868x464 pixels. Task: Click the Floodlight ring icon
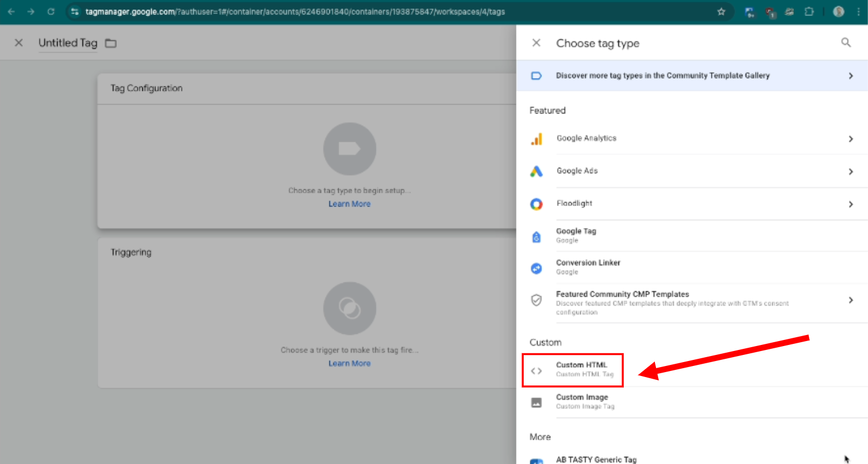[x=536, y=204]
